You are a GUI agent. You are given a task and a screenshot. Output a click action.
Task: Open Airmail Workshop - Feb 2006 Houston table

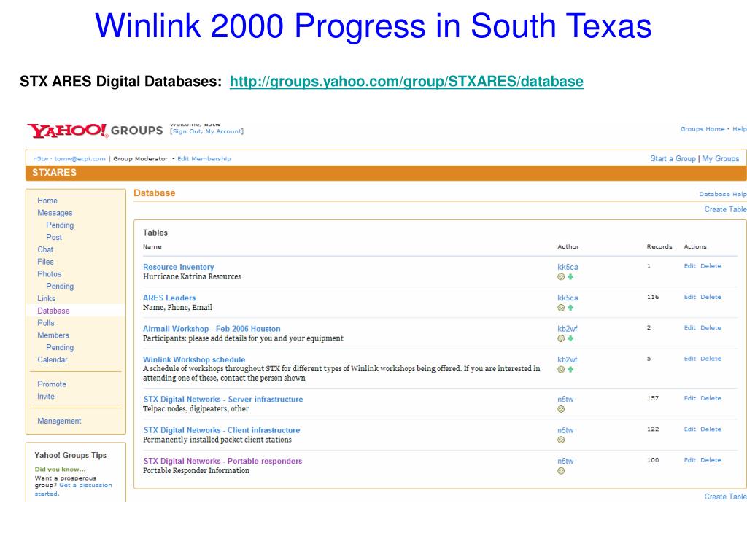pyautogui.click(x=212, y=329)
